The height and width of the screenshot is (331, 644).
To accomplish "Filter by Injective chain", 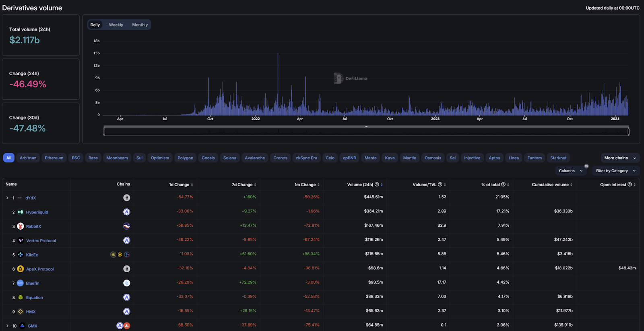I will click(x=472, y=158).
